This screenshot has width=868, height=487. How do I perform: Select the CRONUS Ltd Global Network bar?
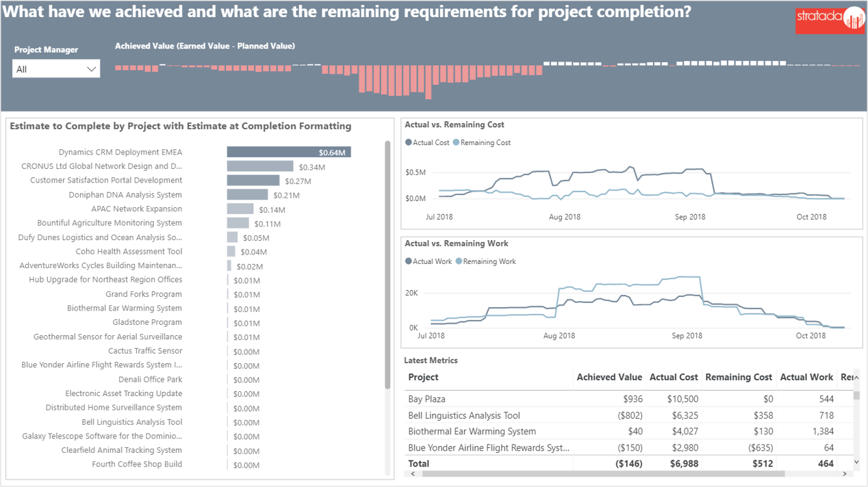(260, 166)
